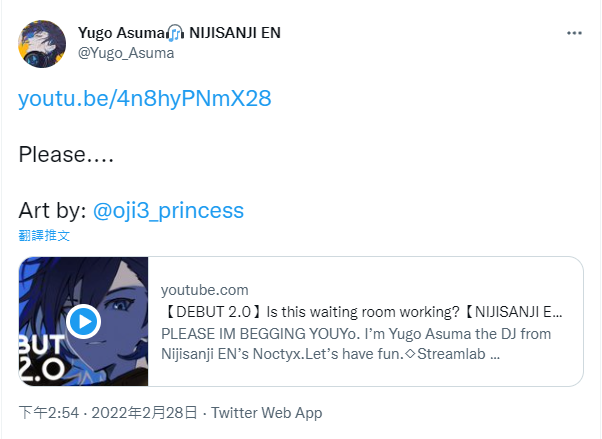
Task: Play the video via blue play button
Action: tap(83, 321)
